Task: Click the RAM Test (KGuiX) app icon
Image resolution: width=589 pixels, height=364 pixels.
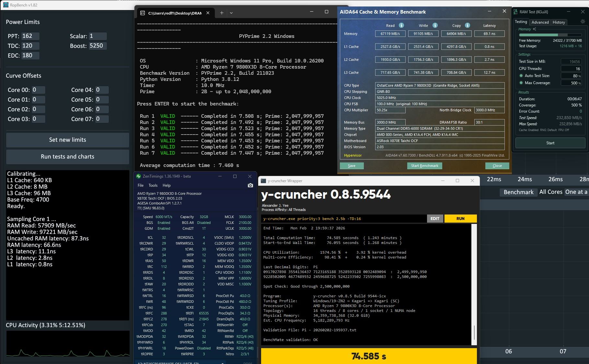Action: [515, 12]
